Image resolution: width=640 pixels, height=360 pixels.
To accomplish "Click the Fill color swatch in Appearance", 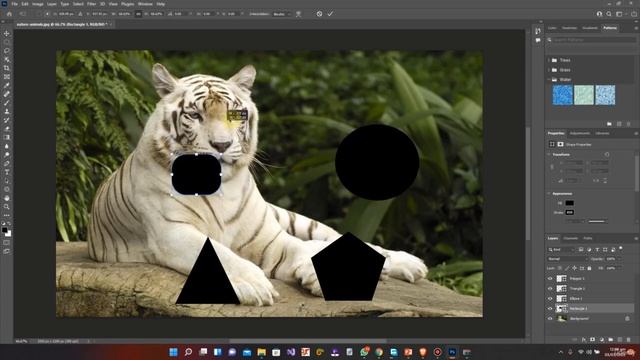I will (x=569, y=203).
